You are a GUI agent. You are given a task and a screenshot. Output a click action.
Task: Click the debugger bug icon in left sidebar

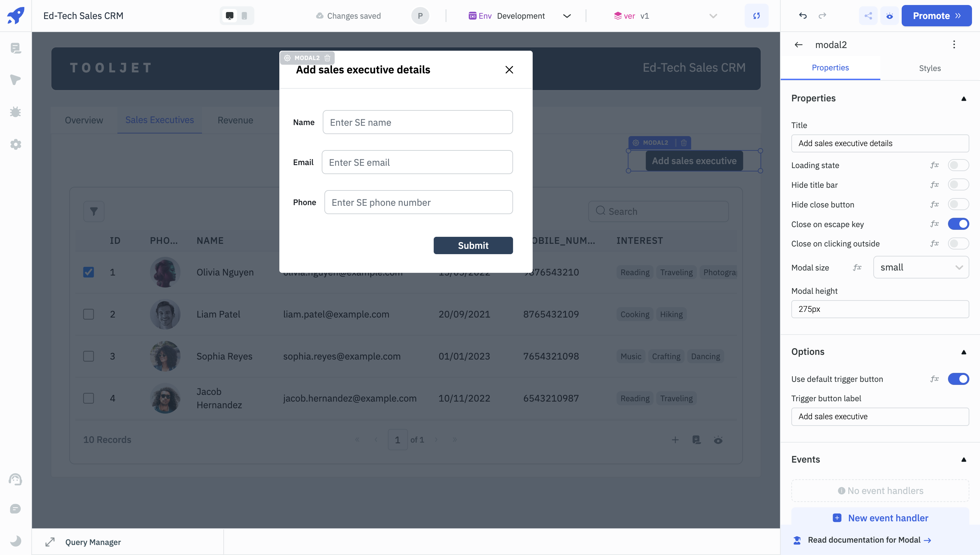pyautogui.click(x=16, y=112)
